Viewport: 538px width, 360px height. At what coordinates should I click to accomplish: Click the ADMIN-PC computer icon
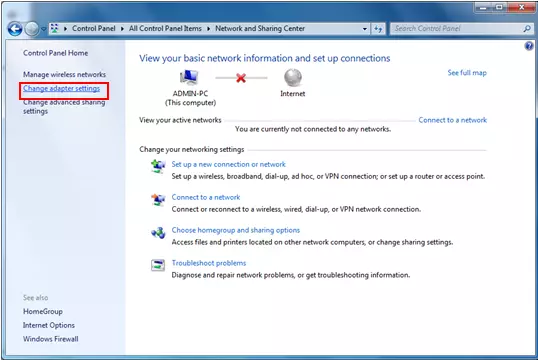click(189, 77)
